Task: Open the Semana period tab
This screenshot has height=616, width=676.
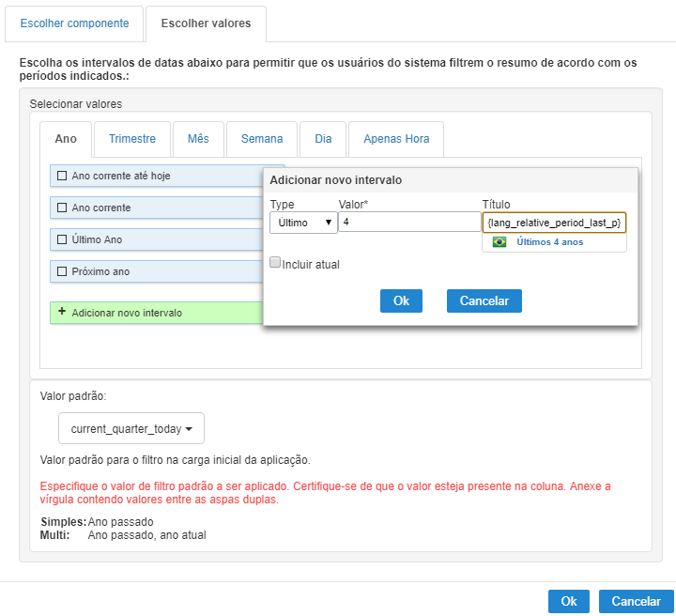Action: pos(262,139)
